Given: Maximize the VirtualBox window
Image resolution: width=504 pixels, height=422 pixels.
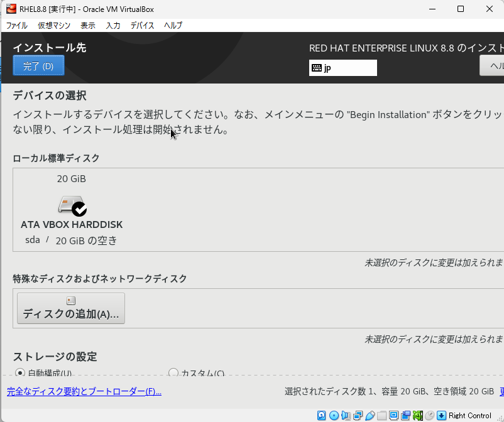Looking at the screenshot, I should (x=461, y=9).
